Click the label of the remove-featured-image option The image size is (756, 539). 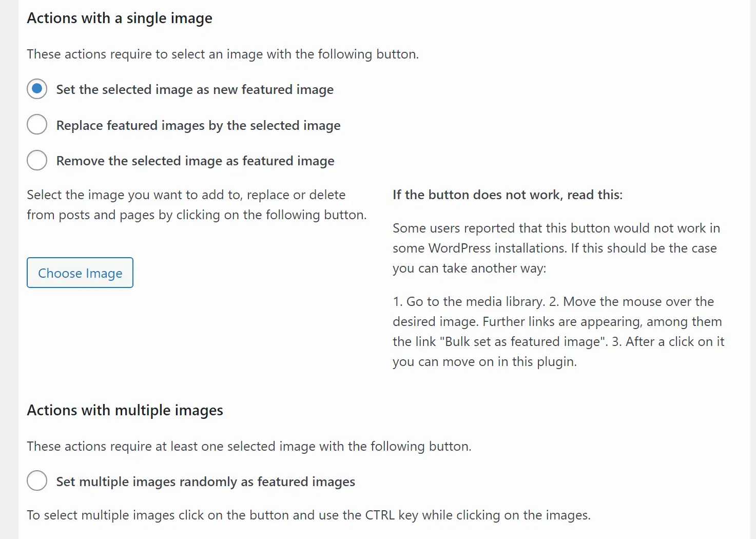click(195, 160)
